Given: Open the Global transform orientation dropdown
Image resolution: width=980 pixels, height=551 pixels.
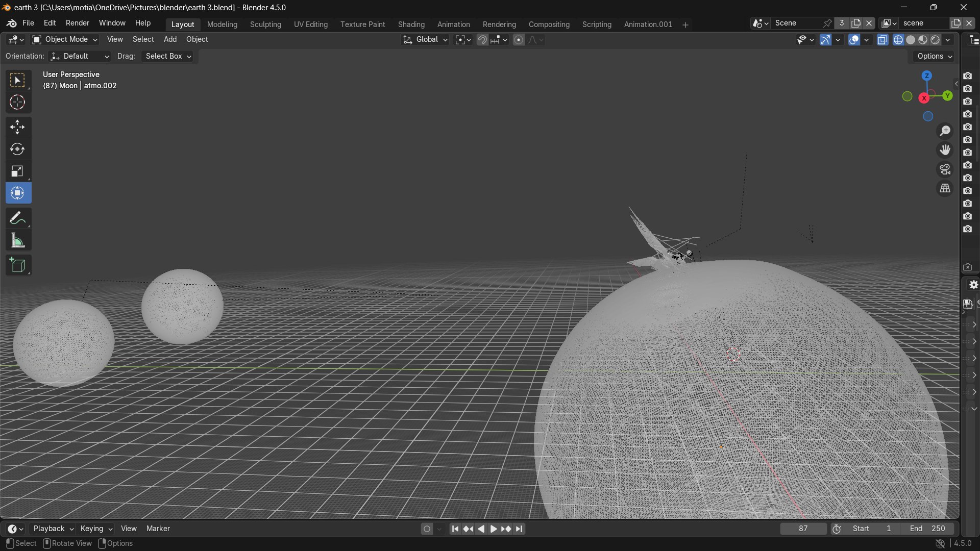Looking at the screenshot, I should [425, 40].
